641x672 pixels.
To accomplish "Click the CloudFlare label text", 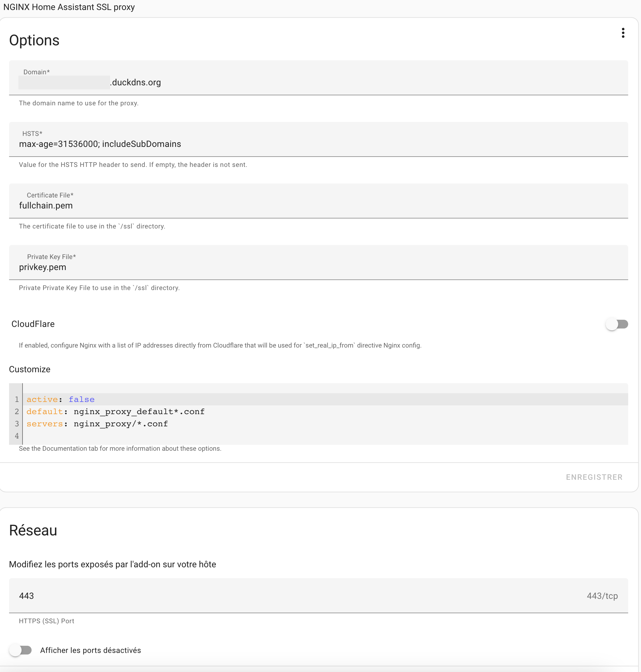I will coord(33,324).
